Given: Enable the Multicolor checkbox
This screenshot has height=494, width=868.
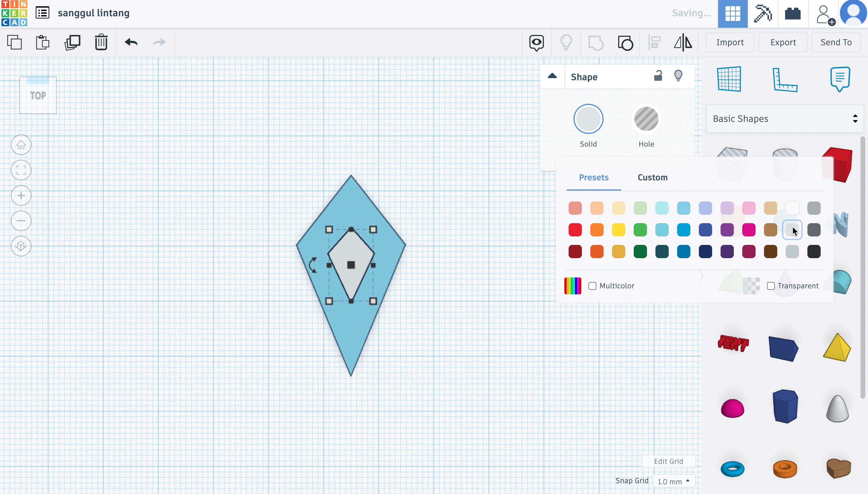Looking at the screenshot, I should [x=592, y=286].
